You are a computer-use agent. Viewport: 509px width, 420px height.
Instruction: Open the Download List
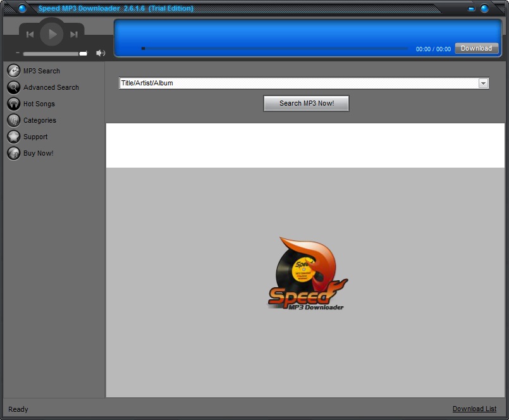[x=474, y=409]
